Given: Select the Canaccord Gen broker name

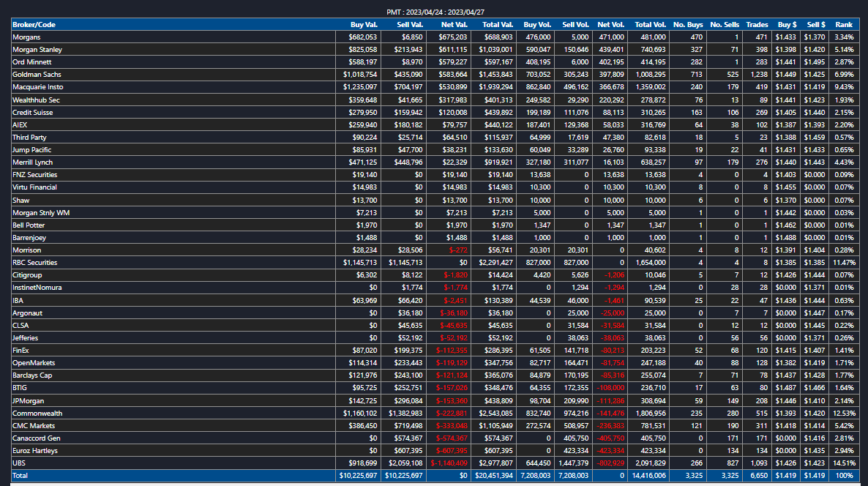Looking at the screenshot, I should tap(37, 438).
